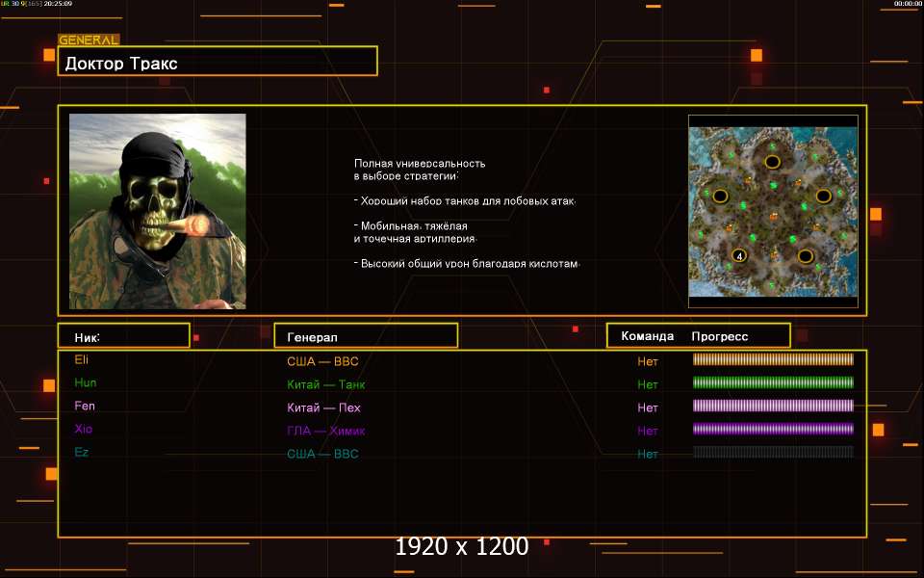Click the Команда column header
This screenshot has width=924, height=578.
(x=647, y=336)
